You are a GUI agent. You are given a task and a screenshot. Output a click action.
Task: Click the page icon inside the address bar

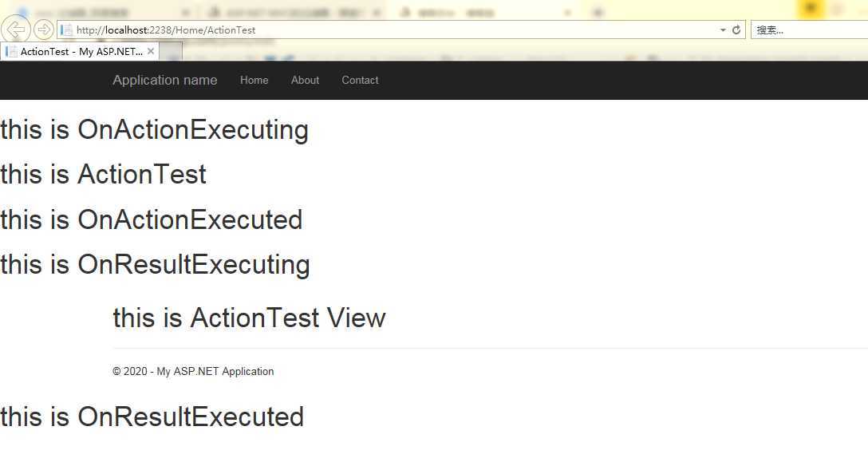(66, 30)
